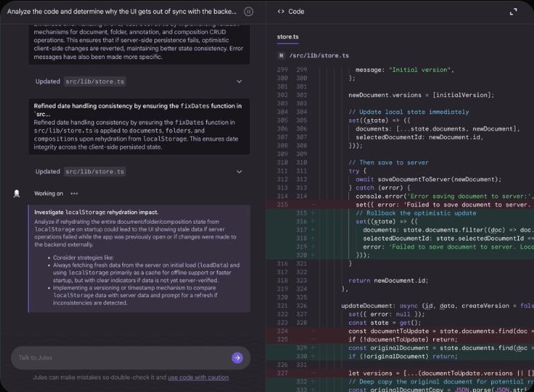Select the store.ts file tab
Image resolution: width=534 pixels, height=392 pixels.
click(x=288, y=37)
